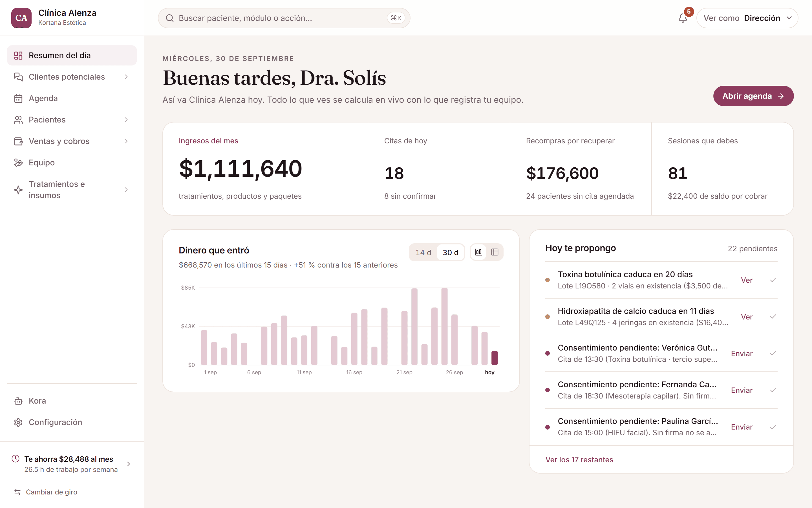
Task: Open Ver los 17 restantes link
Action: click(579, 460)
